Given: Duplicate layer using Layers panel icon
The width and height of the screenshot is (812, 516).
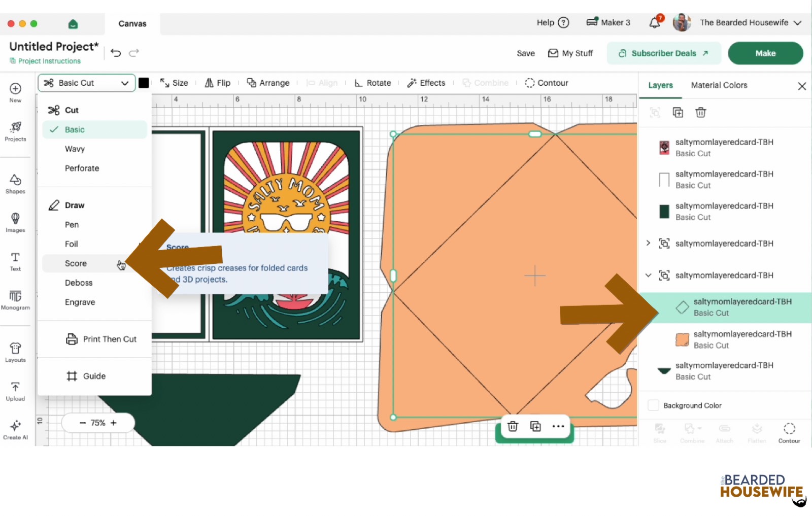Looking at the screenshot, I should click(x=678, y=113).
